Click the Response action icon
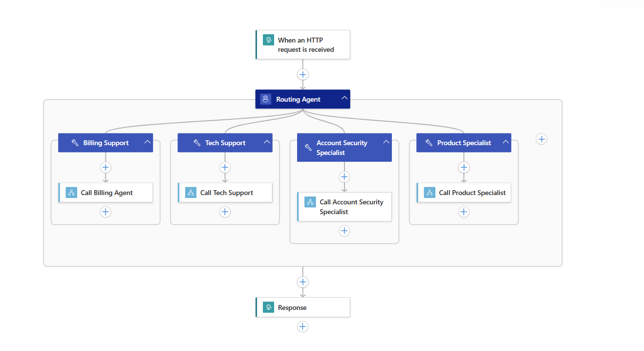644x351 pixels. pyautogui.click(x=268, y=307)
